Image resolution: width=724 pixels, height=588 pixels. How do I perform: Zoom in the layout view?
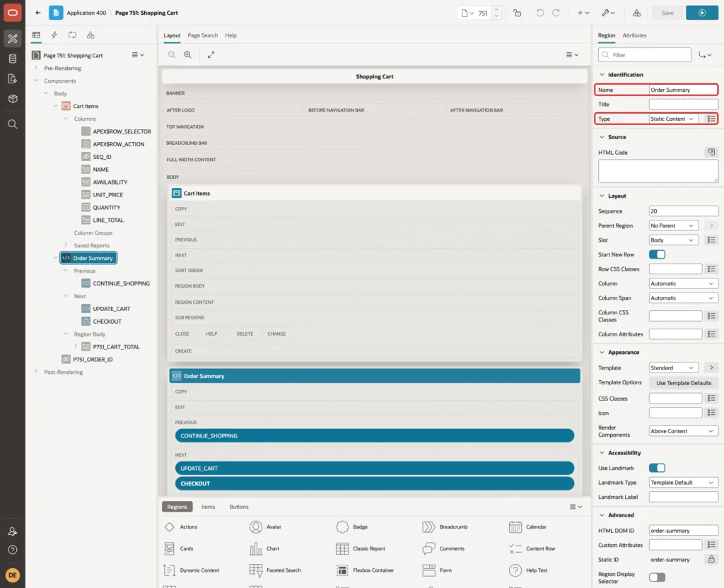(x=188, y=54)
